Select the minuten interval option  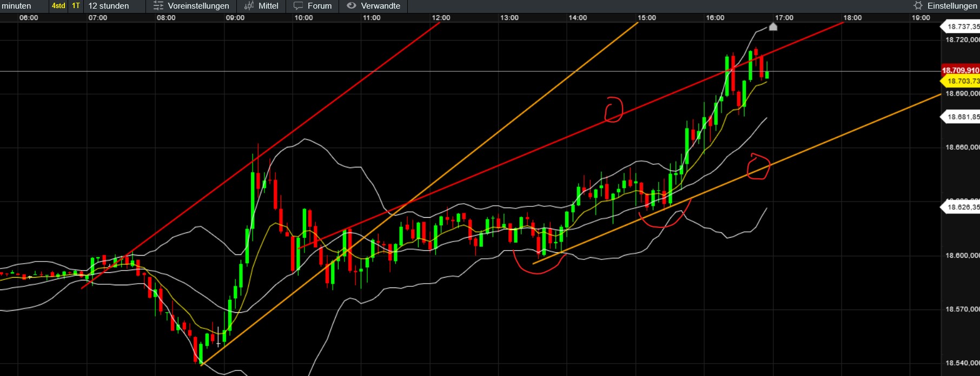coord(17,6)
